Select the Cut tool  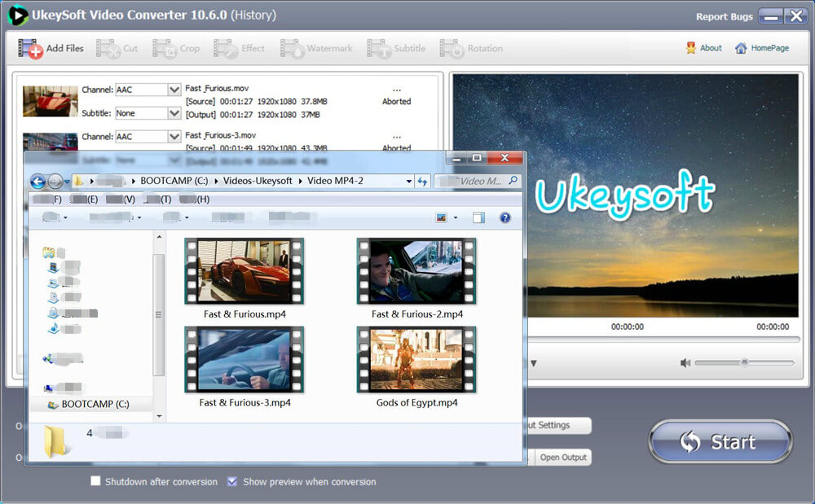coord(117,49)
